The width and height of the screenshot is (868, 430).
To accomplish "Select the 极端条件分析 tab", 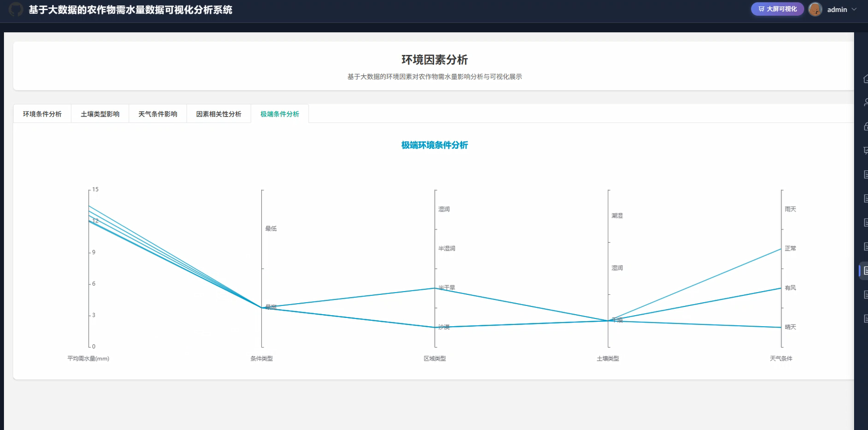I will [280, 114].
